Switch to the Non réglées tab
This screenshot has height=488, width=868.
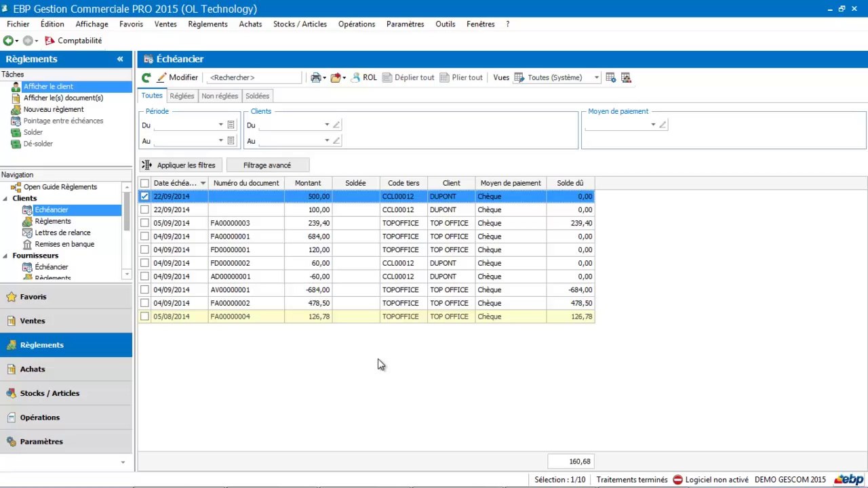click(220, 96)
